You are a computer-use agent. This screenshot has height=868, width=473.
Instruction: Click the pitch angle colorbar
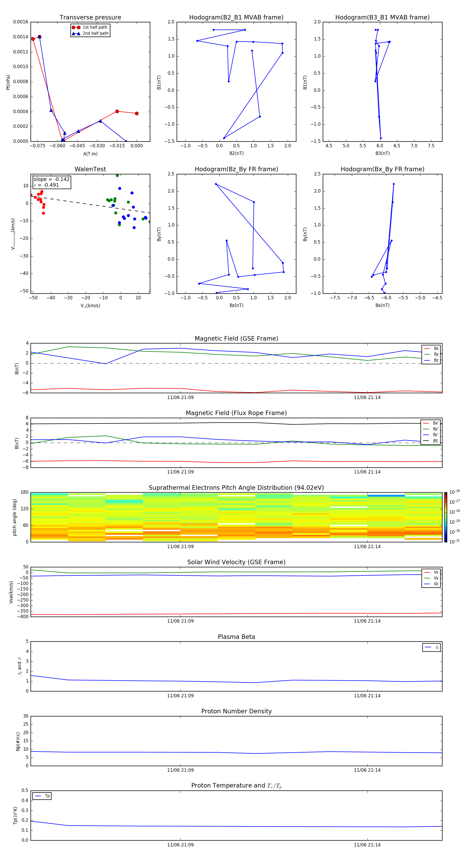446,517
